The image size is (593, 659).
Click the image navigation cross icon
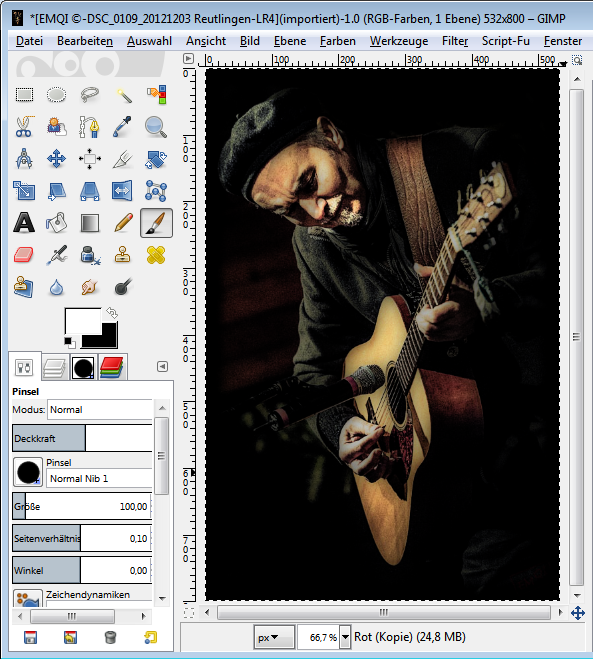[578, 613]
